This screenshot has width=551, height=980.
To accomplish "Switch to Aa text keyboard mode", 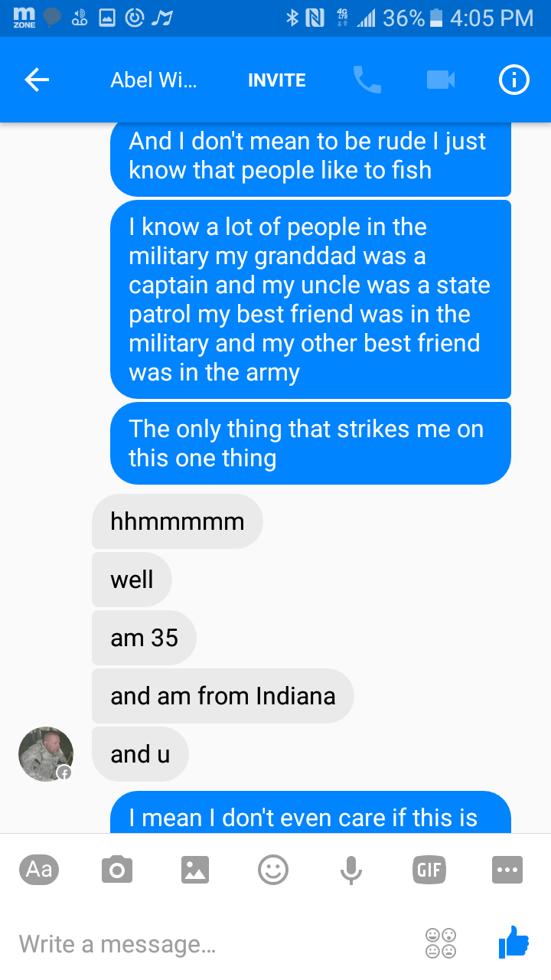I will tap(39, 870).
